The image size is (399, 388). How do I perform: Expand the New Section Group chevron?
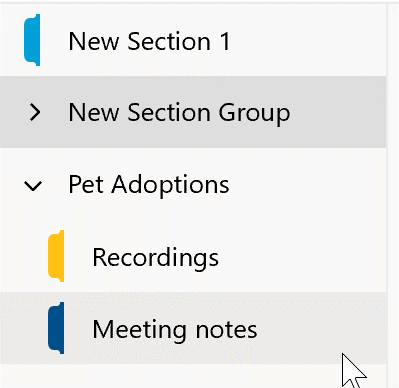coord(35,112)
